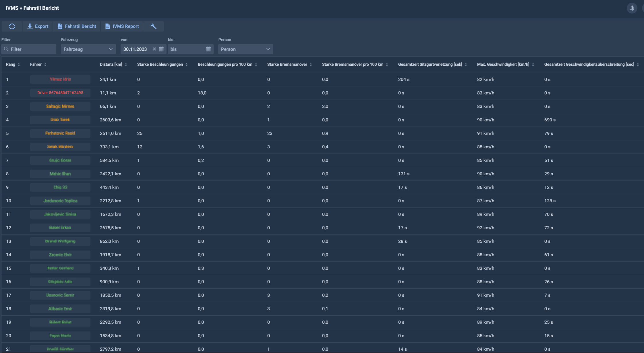Focus the Filter search field
Screen dimensions: 644x353
click(x=29, y=49)
